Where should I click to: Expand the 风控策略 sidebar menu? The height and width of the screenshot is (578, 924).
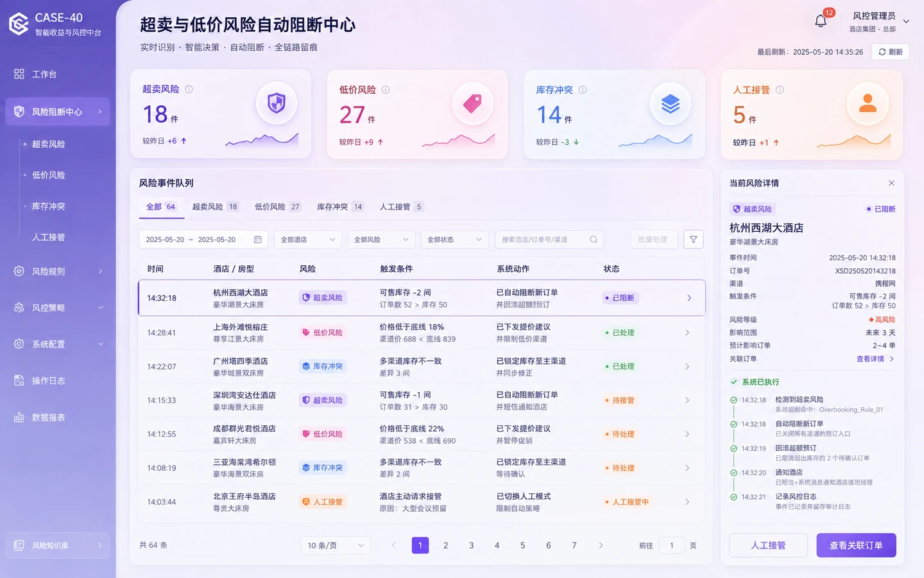point(58,308)
